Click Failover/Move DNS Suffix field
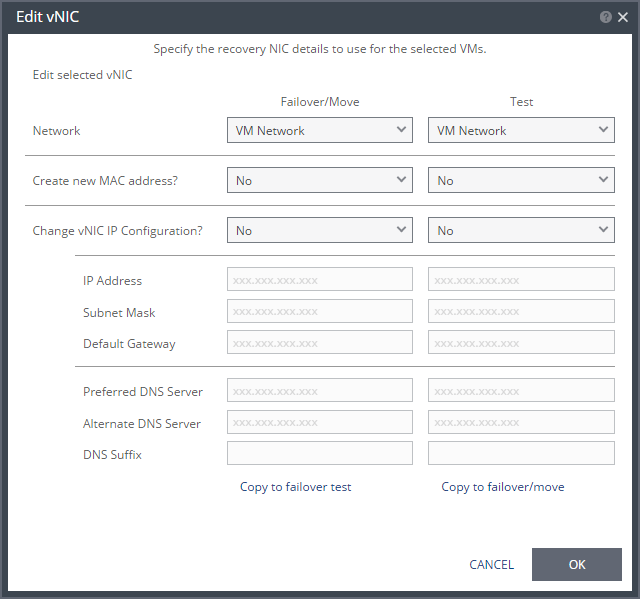Image resolution: width=640 pixels, height=599 pixels. [320, 453]
